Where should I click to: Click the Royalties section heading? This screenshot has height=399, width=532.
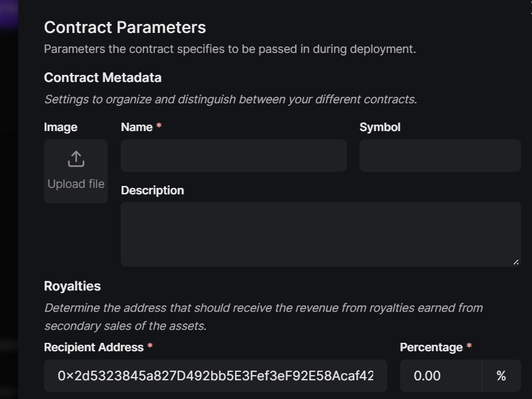coord(72,286)
